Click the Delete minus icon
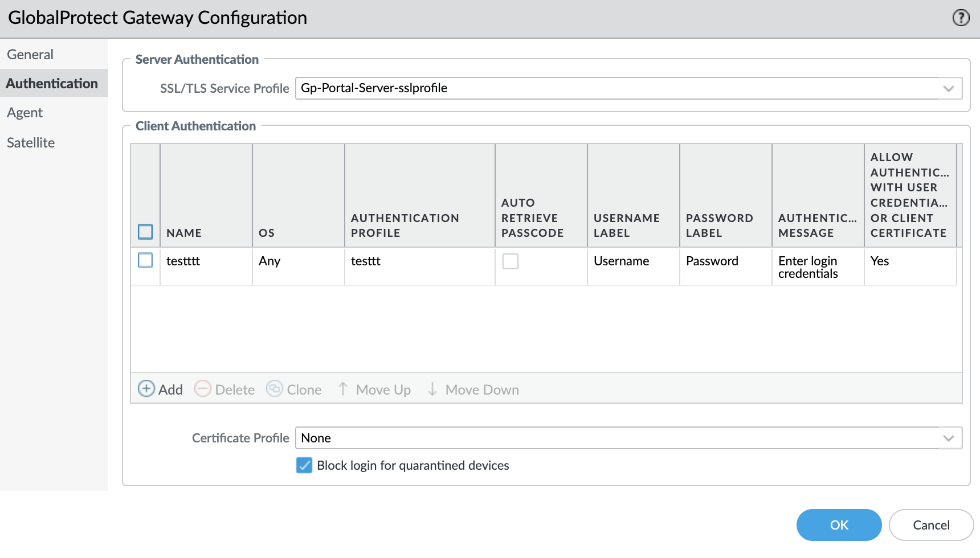Image resolution: width=980 pixels, height=558 pixels. click(203, 389)
